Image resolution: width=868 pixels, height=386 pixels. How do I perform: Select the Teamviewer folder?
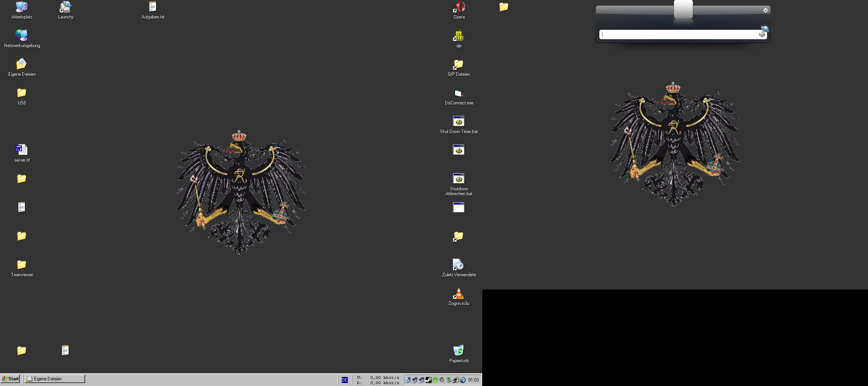(x=21, y=265)
